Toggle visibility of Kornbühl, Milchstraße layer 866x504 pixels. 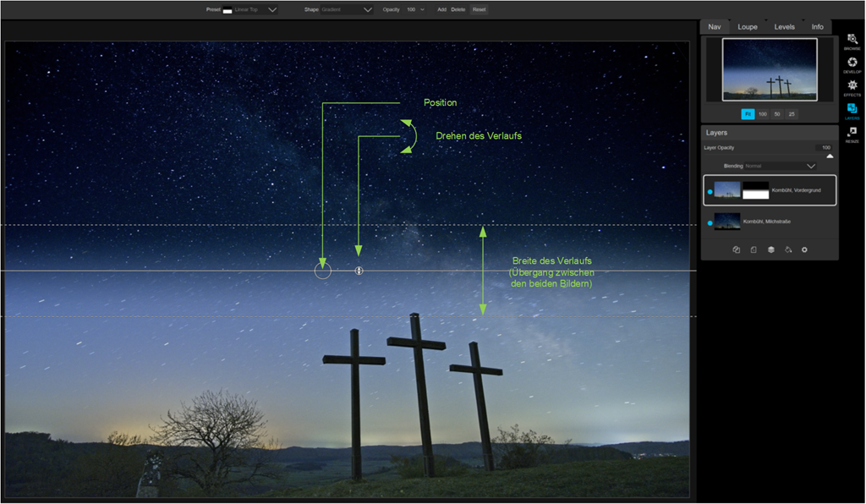click(x=709, y=222)
